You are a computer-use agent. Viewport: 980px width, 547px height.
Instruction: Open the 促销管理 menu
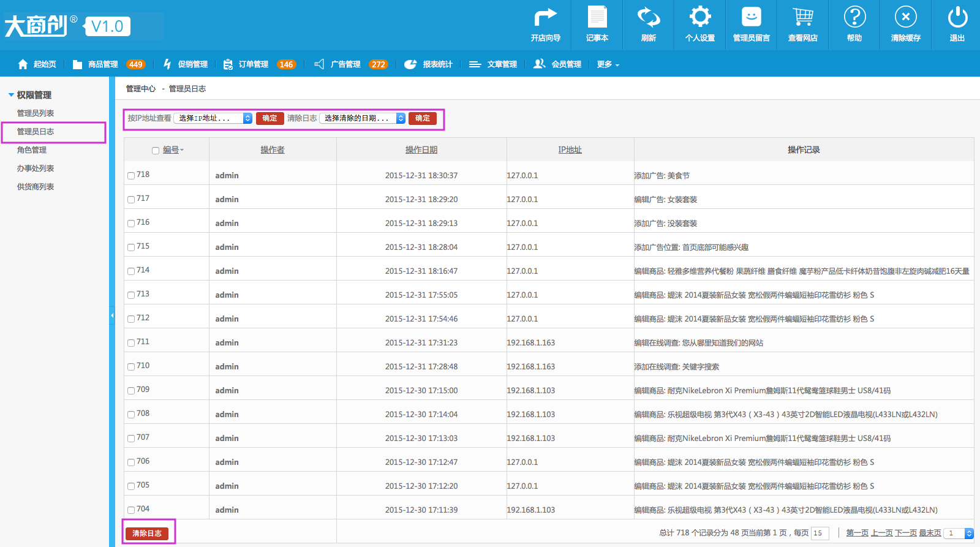tap(193, 64)
